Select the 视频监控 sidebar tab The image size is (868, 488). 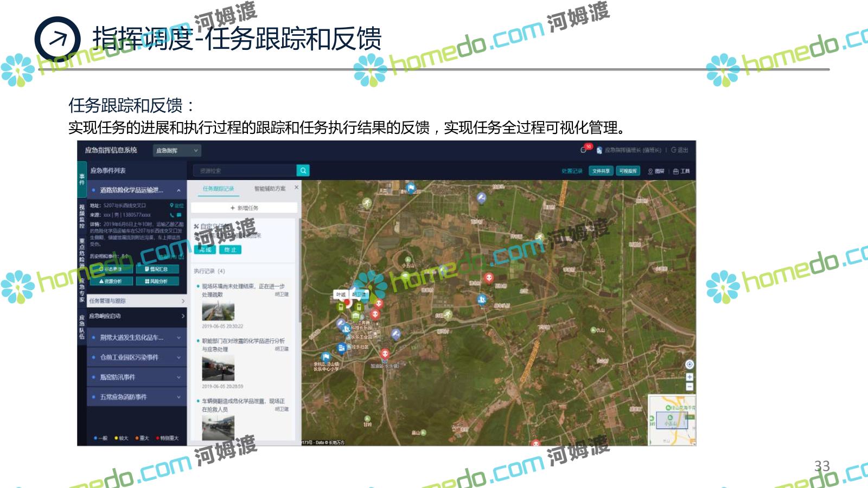coord(82,216)
